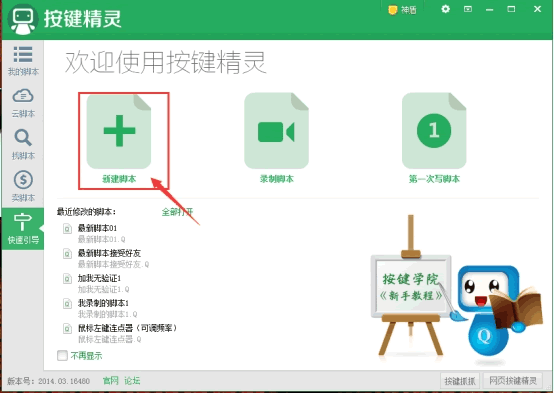Click the 全部打开 link

(x=177, y=212)
